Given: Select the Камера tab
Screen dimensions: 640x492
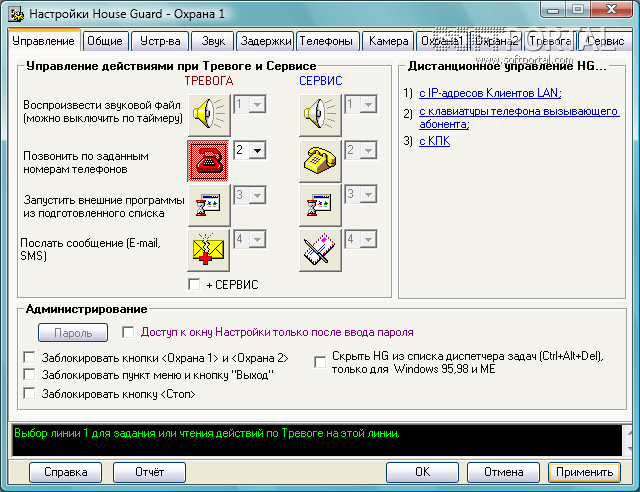Looking at the screenshot, I should pyautogui.click(x=388, y=41).
